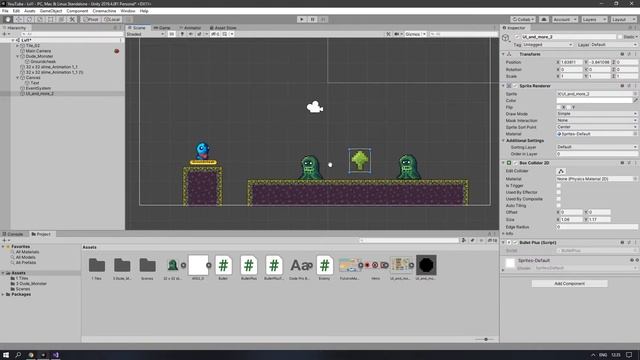
Task: Click the Windows Start button
Action: tap(6, 355)
